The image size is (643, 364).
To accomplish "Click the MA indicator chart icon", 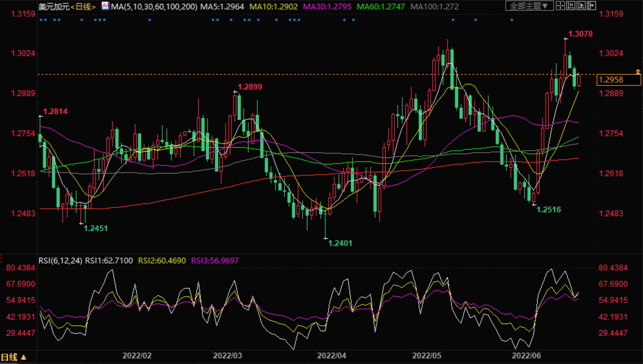I will [105, 6].
